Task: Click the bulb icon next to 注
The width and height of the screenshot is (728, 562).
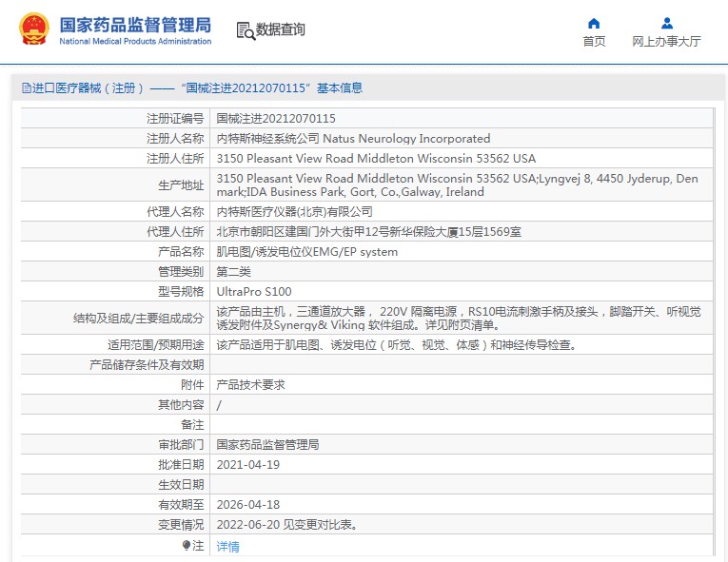Action: pyautogui.click(x=187, y=545)
